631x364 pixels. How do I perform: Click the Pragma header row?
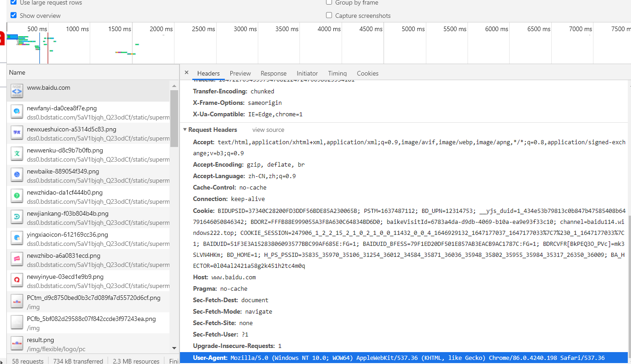pos(220,288)
